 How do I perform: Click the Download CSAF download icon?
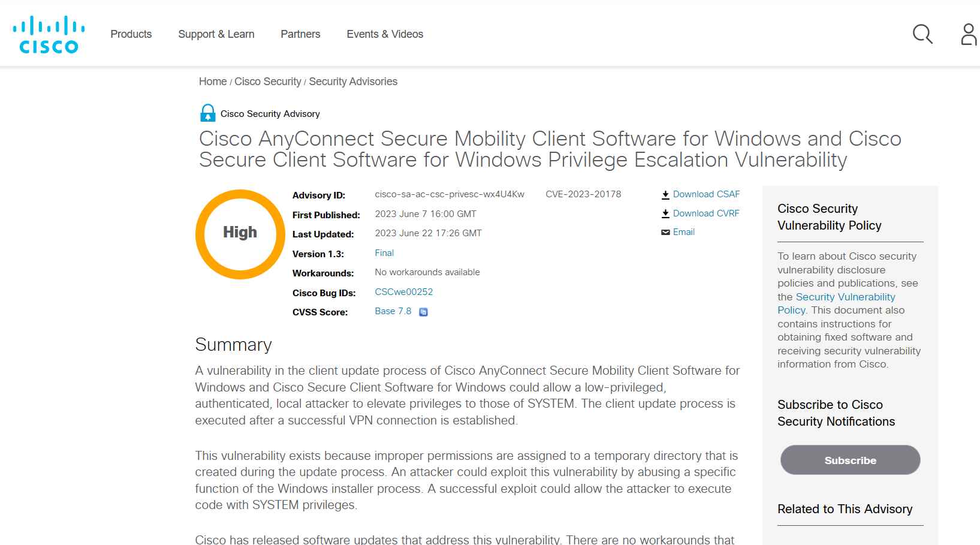point(665,194)
